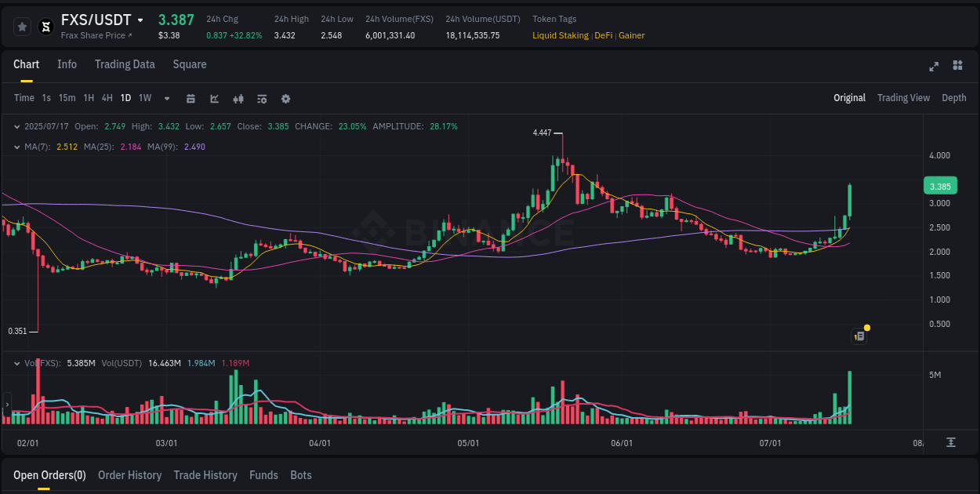Open the Order History tab
The width and height of the screenshot is (980, 494).
[x=129, y=474]
